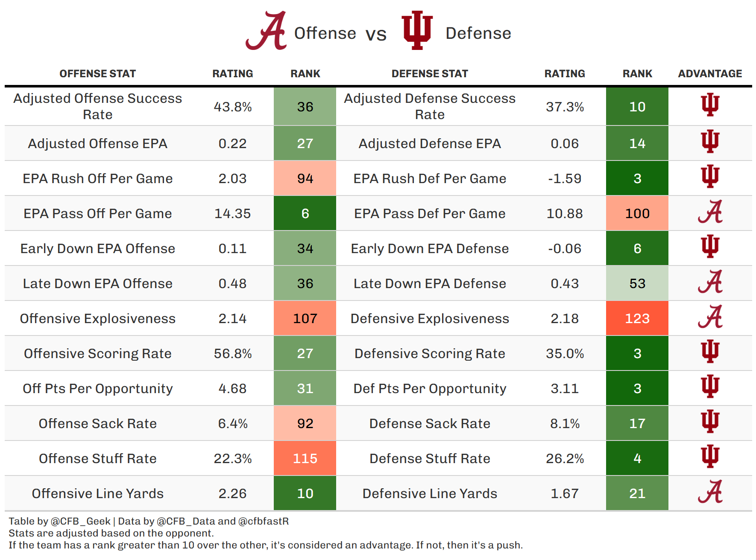Click the Alabama logo in the title

266,31
